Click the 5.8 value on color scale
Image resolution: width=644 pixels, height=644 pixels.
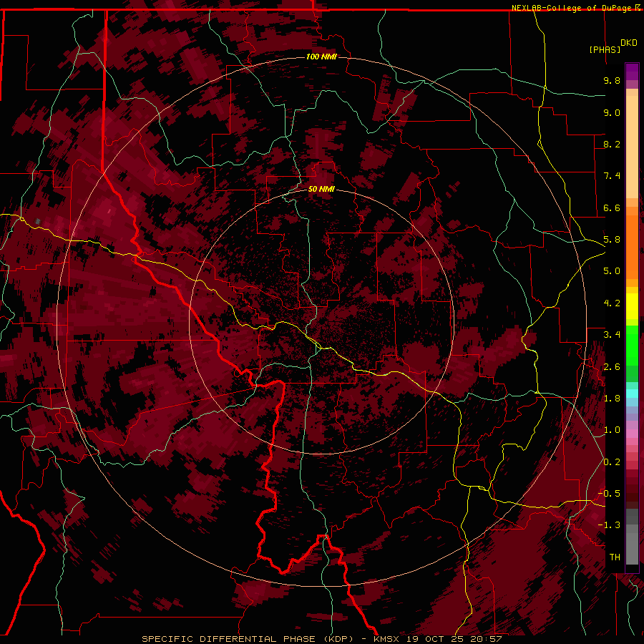pos(612,240)
